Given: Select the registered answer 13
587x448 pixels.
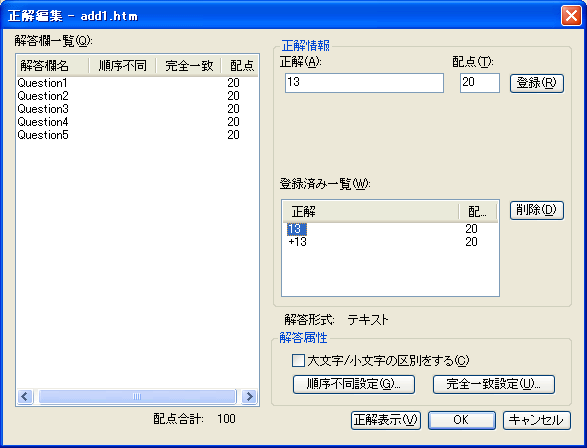Looking at the screenshot, I should click(x=296, y=229).
